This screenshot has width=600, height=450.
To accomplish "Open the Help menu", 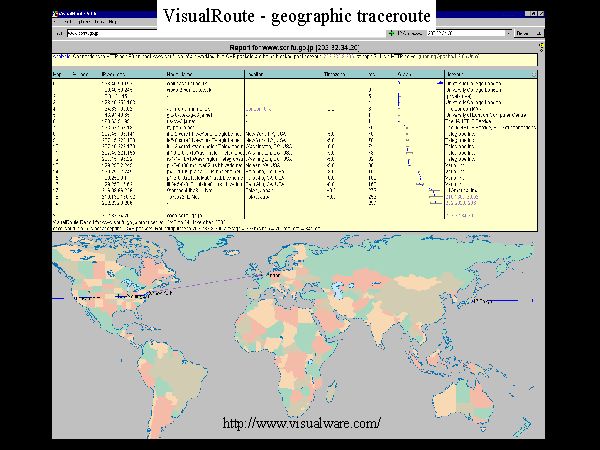I will (112, 22).
